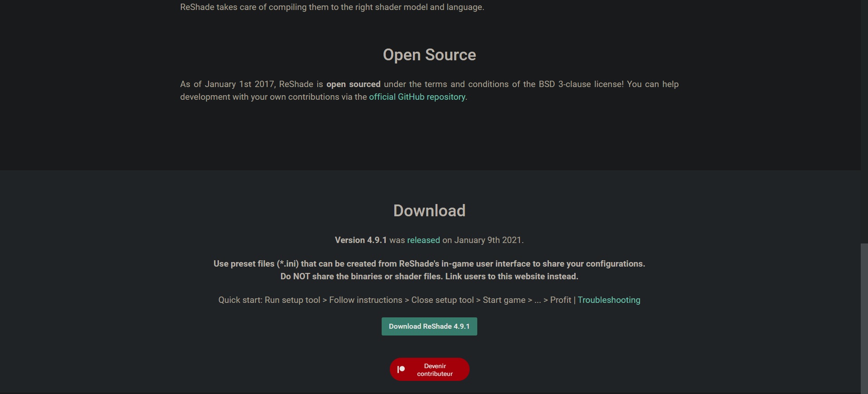Open the Troubleshooting link

coord(609,300)
